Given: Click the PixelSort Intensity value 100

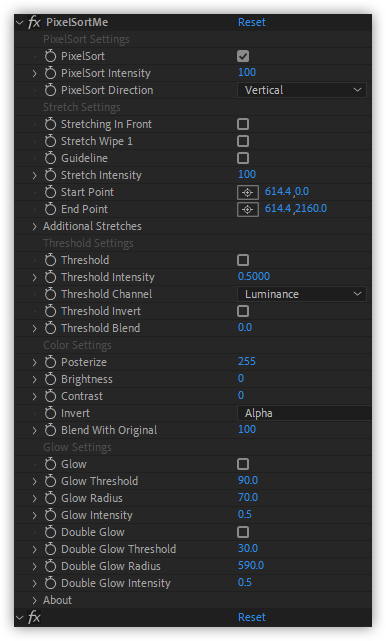Looking at the screenshot, I should (247, 72).
